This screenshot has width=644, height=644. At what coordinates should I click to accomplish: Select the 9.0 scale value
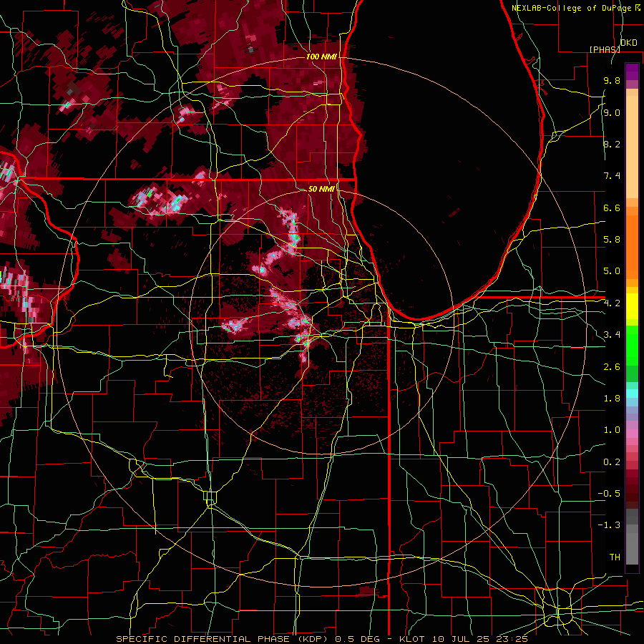click(x=612, y=112)
